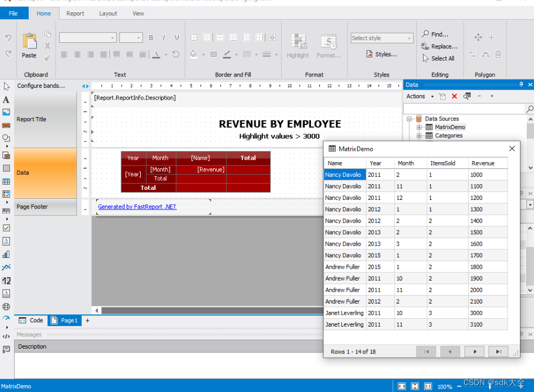
Task: Open the fill color picker dropdown
Action: pos(204,55)
